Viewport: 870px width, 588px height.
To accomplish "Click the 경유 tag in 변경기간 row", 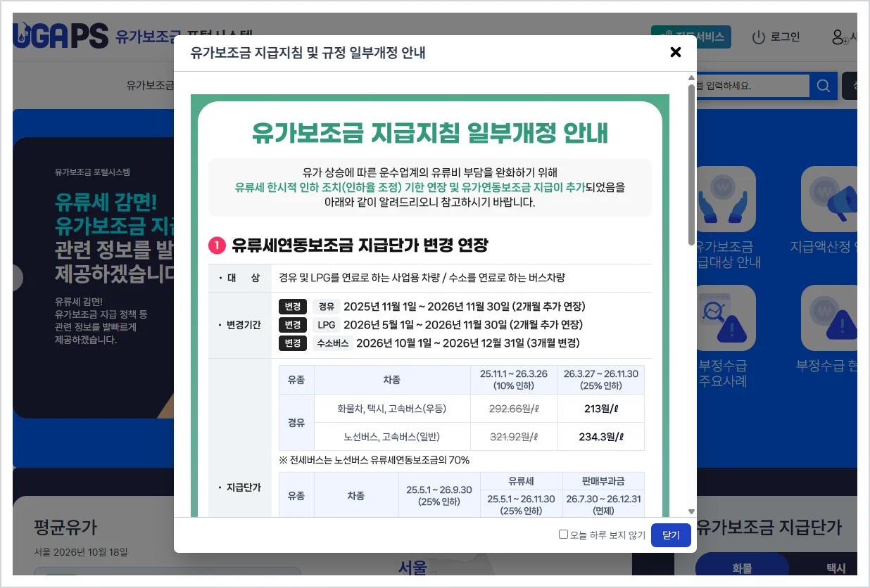I will [326, 307].
